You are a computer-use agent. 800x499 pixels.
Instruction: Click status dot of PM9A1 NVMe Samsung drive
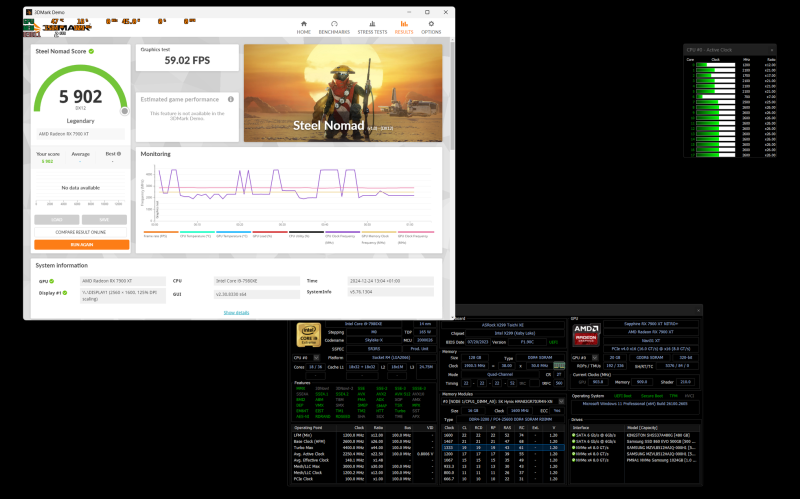[x=573, y=460]
